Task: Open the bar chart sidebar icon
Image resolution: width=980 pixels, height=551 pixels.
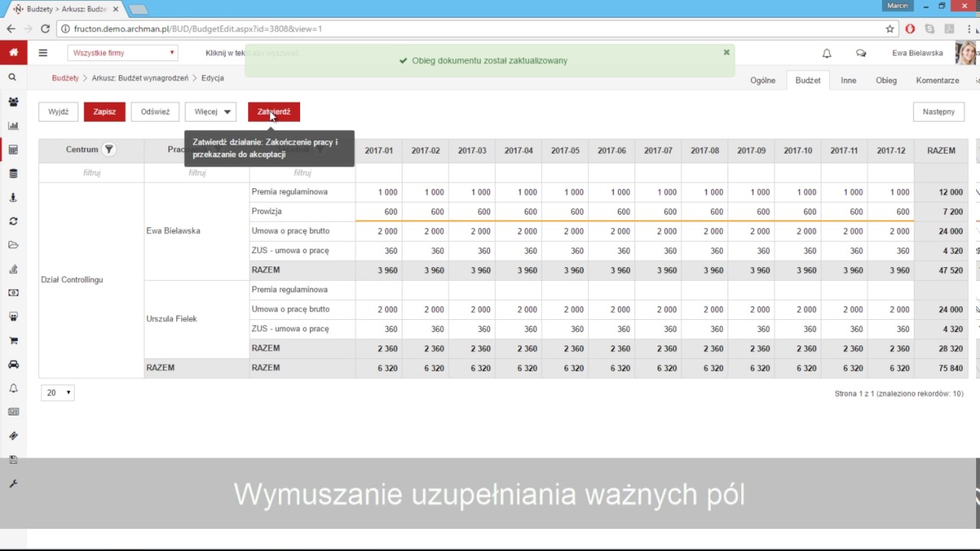Action: click(13, 126)
